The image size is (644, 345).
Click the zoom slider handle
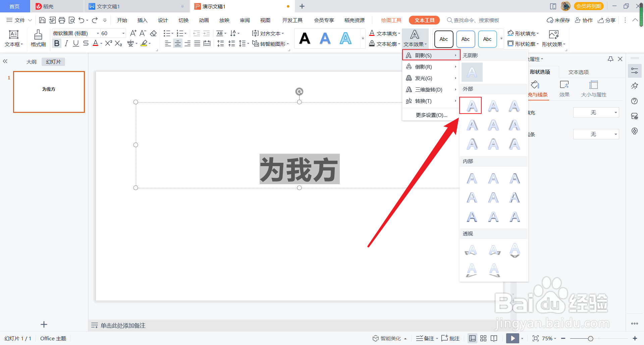coord(590,339)
